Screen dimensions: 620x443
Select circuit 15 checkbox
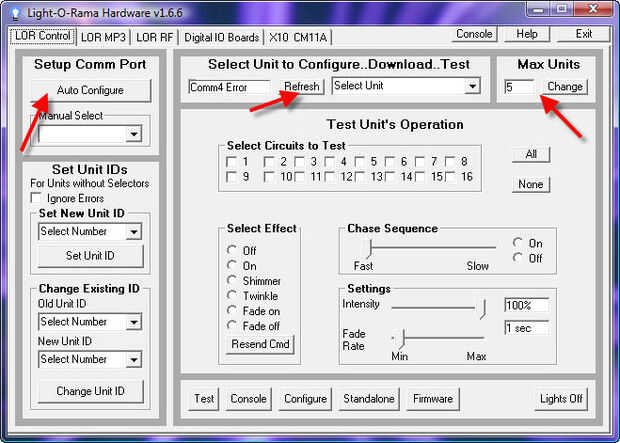click(420, 177)
